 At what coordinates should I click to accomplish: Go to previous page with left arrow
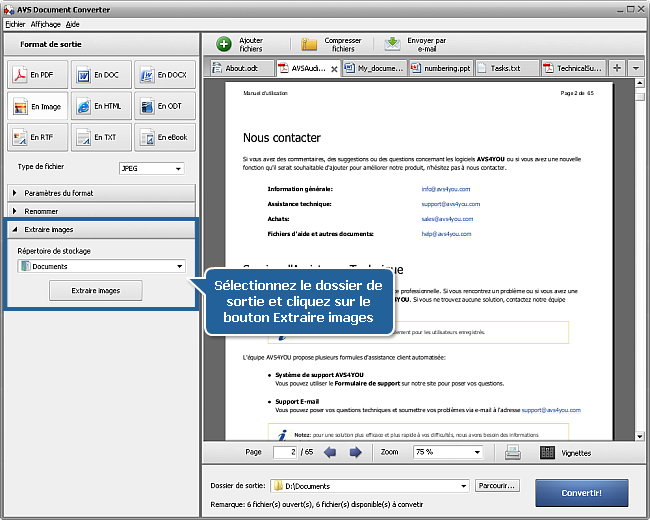(x=330, y=452)
